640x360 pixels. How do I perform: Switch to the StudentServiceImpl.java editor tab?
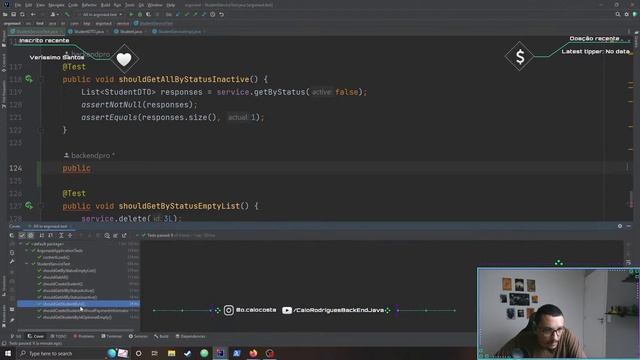point(179,31)
